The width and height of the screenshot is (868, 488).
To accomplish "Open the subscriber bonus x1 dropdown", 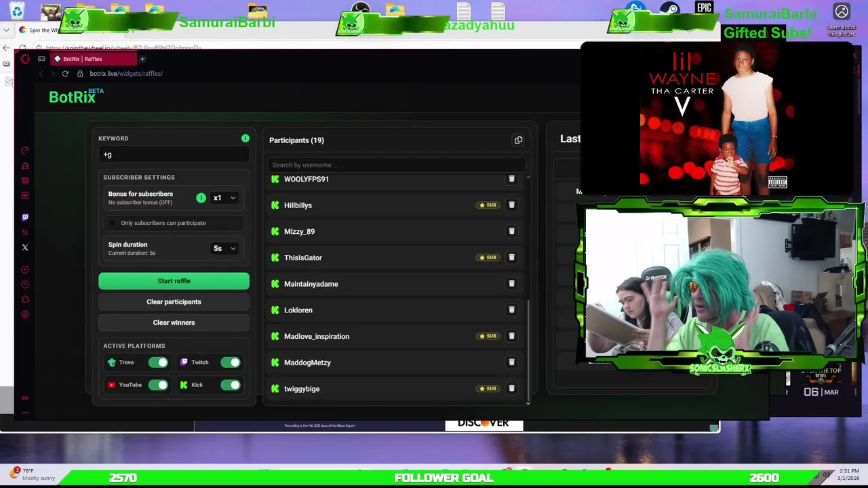I will click(x=224, y=198).
